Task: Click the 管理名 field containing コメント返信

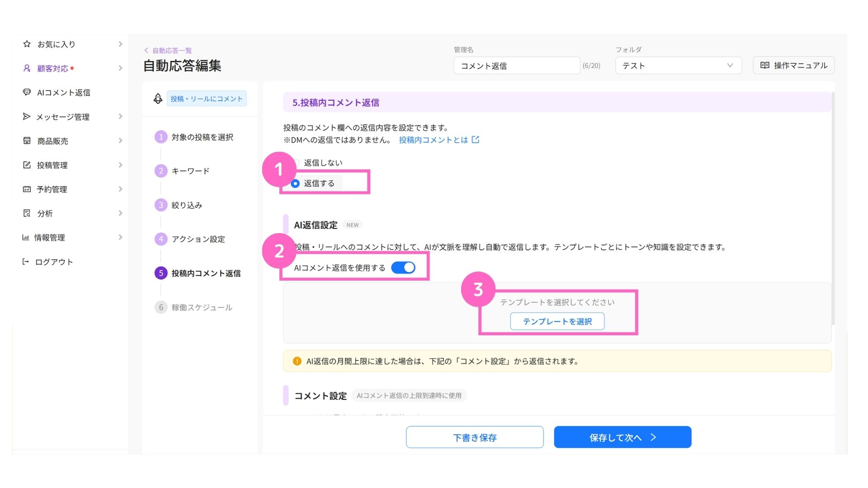Action: click(x=517, y=66)
